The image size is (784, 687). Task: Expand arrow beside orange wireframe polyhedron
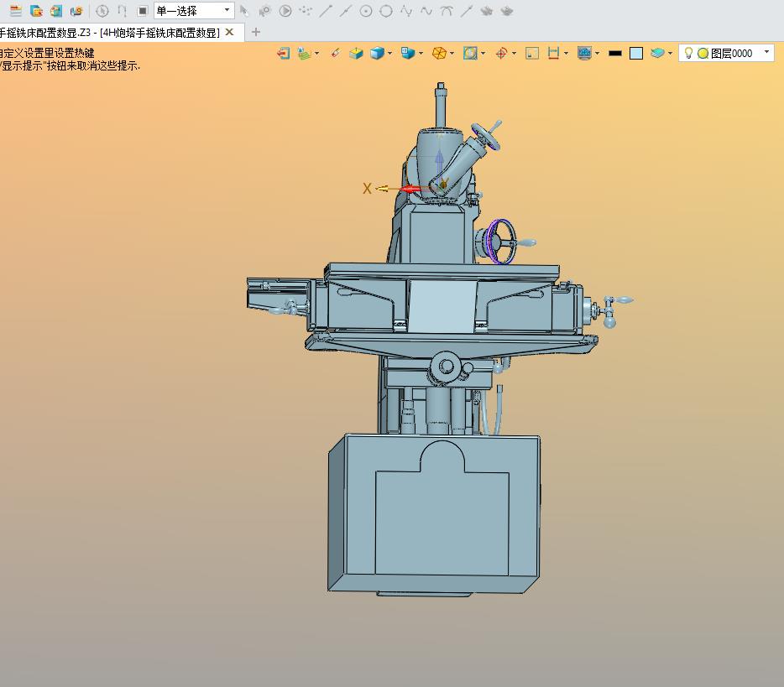(452, 53)
